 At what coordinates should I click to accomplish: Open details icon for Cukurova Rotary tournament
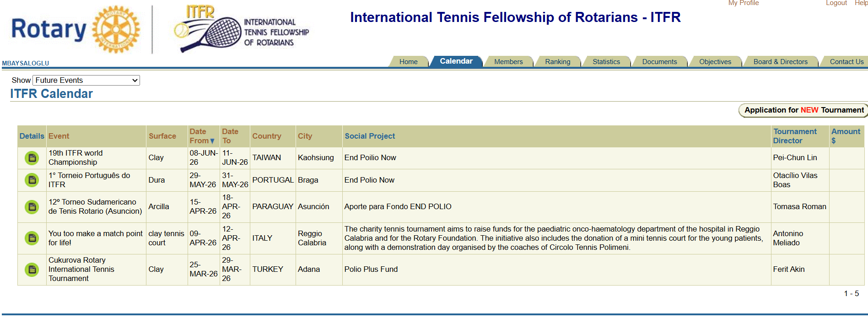click(32, 270)
